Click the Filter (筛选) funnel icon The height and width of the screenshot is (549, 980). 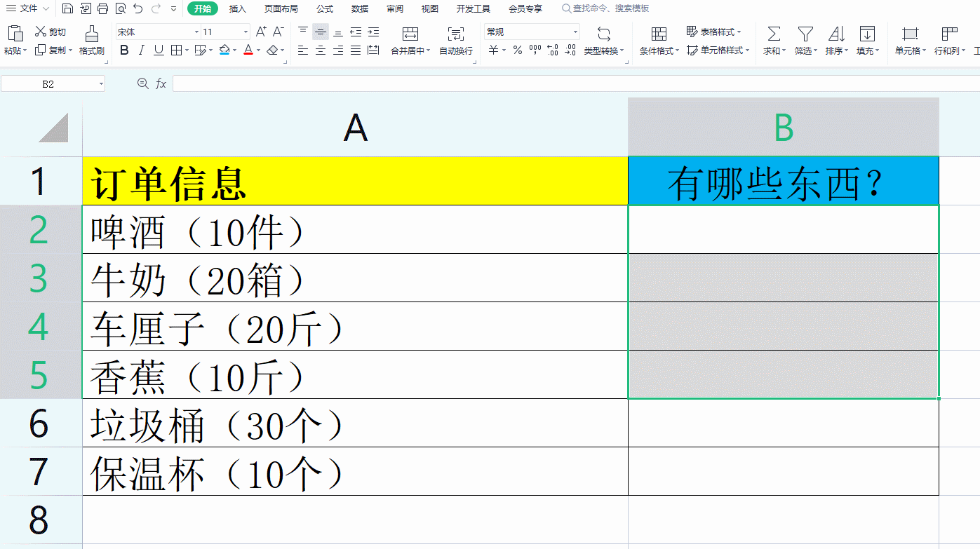(805, 33)
